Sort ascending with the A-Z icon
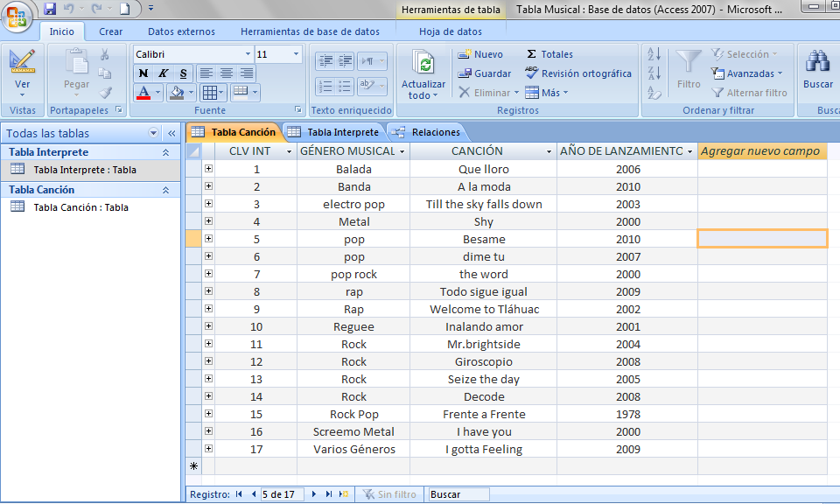Image resolution: width=840 pixels, height=504 pixels. coord(653,53)
